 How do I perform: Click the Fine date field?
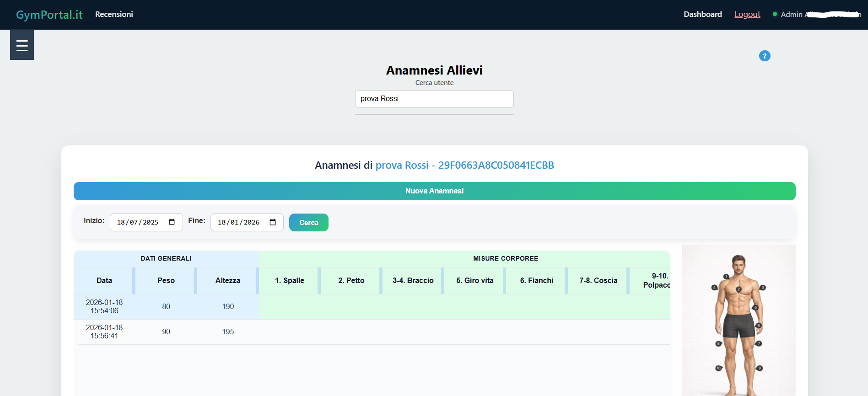(x=238, y=222)
